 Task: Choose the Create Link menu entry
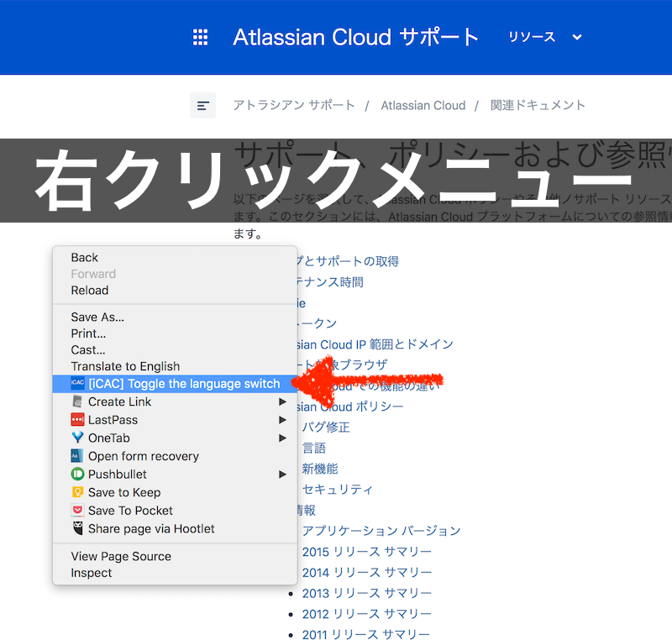[175, 401]
